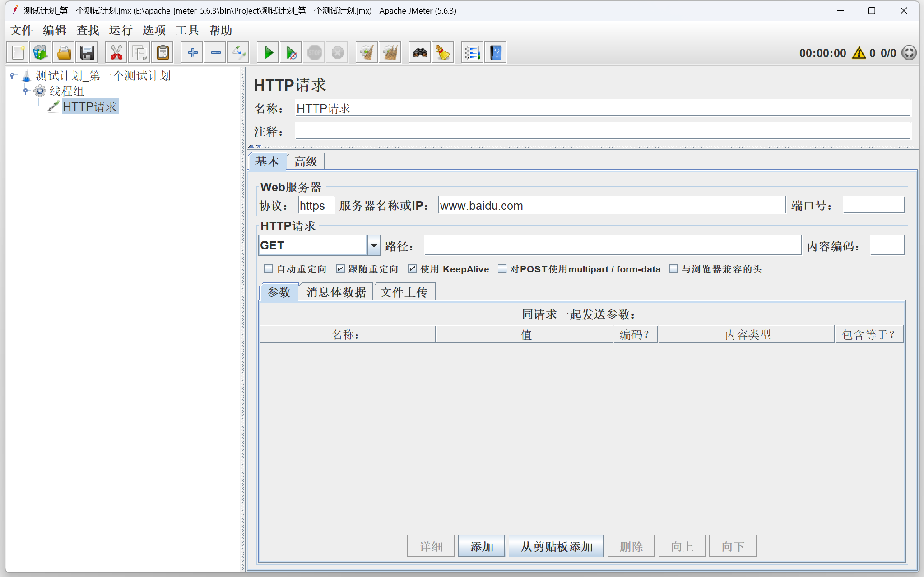Toggle the 使用 KeepAlive checkbox

[412, 269]
